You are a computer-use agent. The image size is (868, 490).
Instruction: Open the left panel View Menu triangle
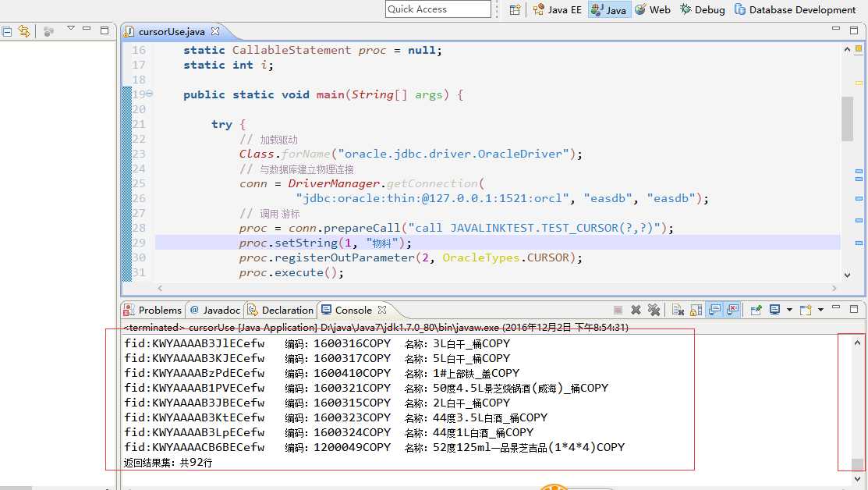coord(70,27)
